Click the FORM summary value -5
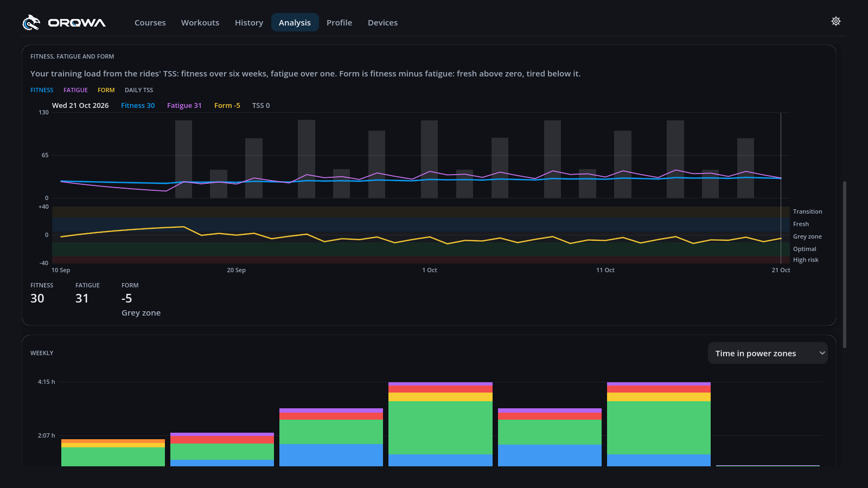 tap(127, 298)
